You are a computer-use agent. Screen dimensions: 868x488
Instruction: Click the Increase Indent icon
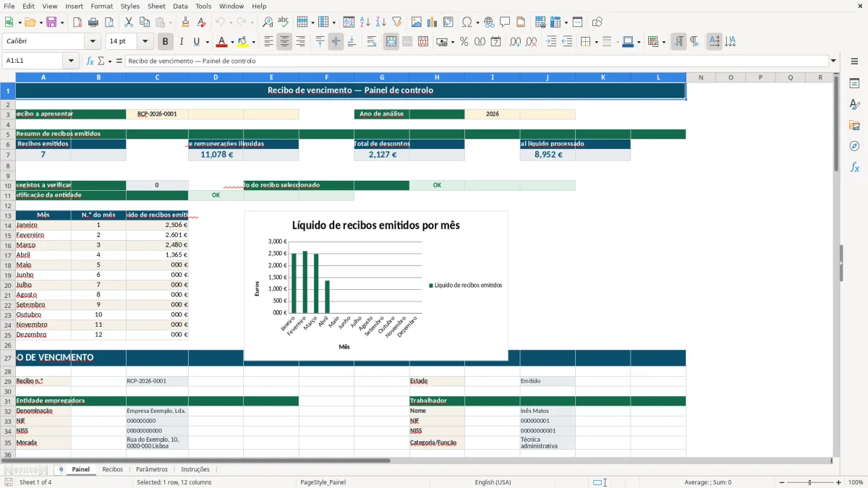pyautogui.click(x=551, y=42)
